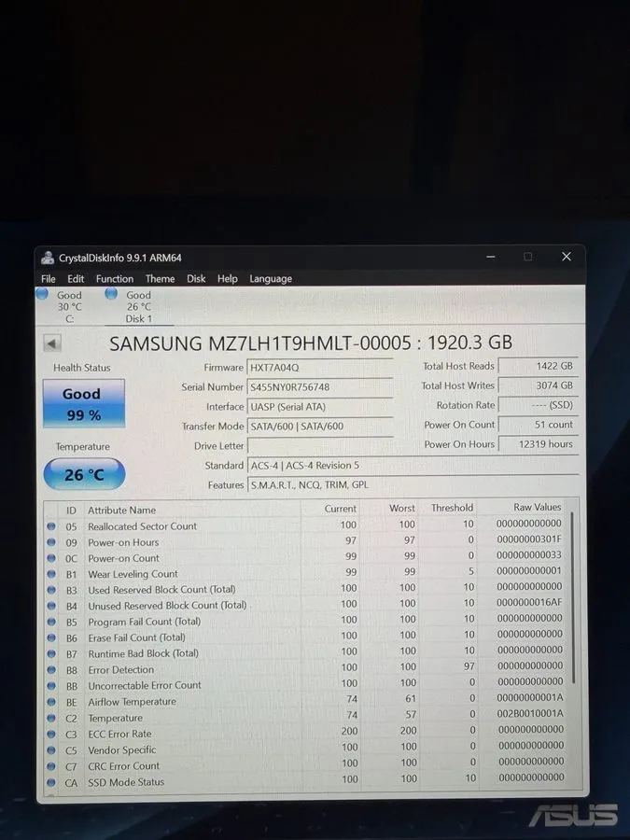Select the raw value 00000000301F
Image resolution: width=630 pixels, height=840 pixels.
(529, 539)
